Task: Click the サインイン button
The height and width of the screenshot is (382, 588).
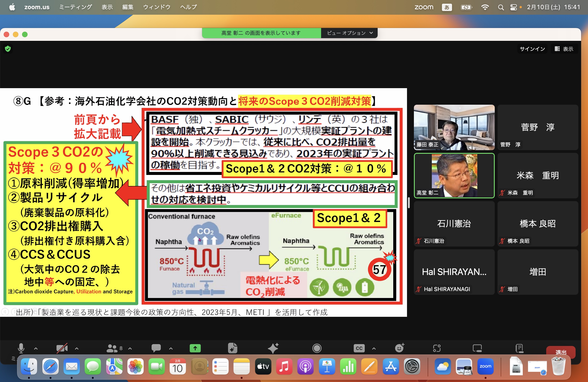Action: point(532,49)
